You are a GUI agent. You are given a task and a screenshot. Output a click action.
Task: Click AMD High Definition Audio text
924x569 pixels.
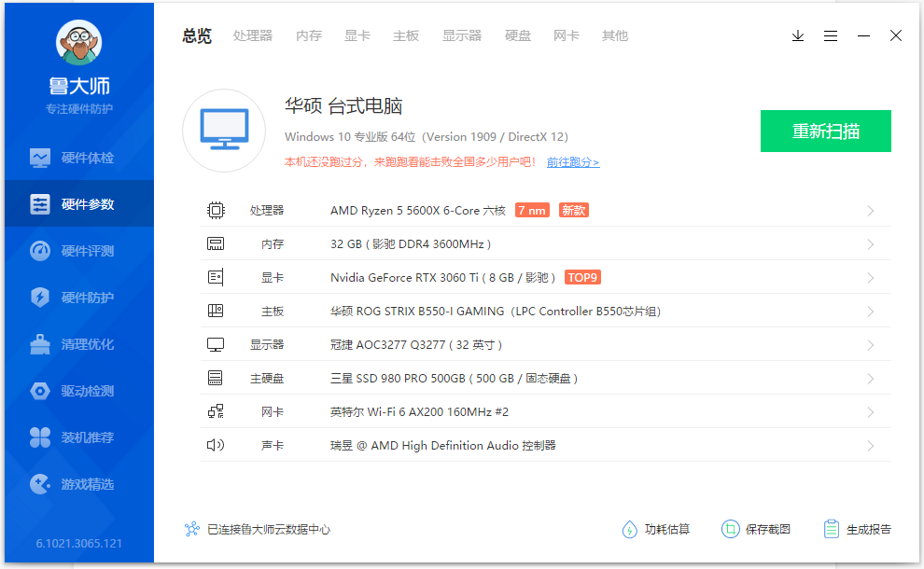442,445
